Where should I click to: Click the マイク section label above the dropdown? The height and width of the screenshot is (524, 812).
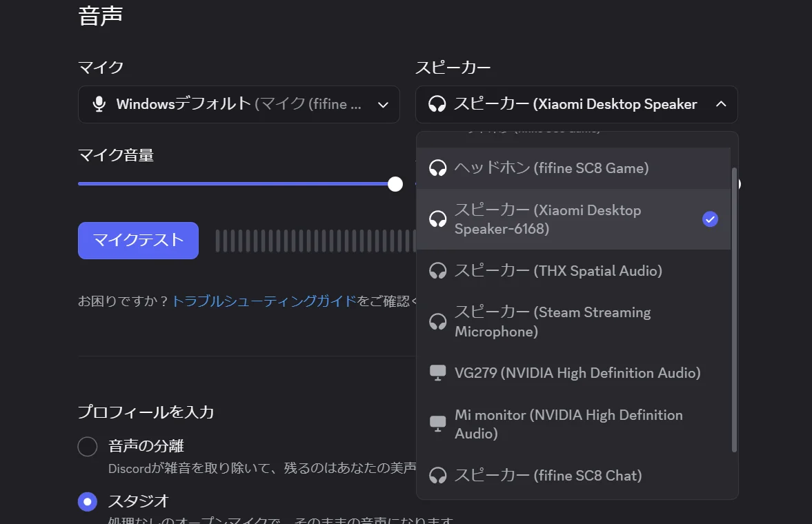pos(101,68)
